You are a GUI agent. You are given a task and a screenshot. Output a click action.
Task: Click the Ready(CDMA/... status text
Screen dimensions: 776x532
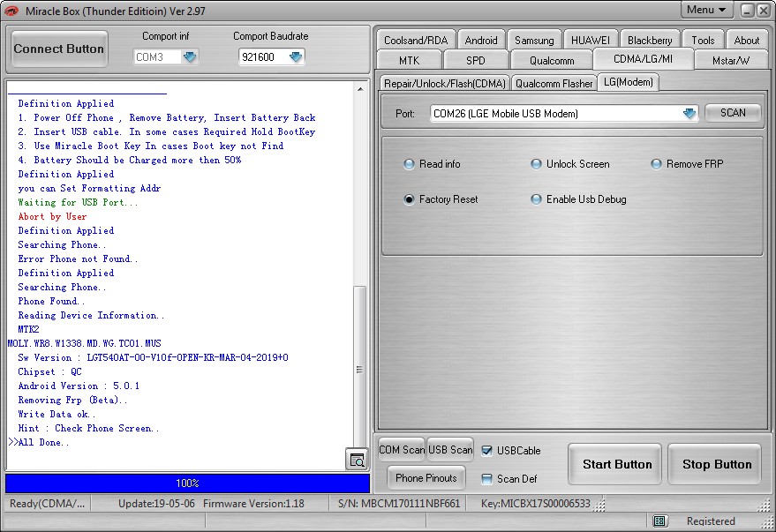[x=48, y=503]
